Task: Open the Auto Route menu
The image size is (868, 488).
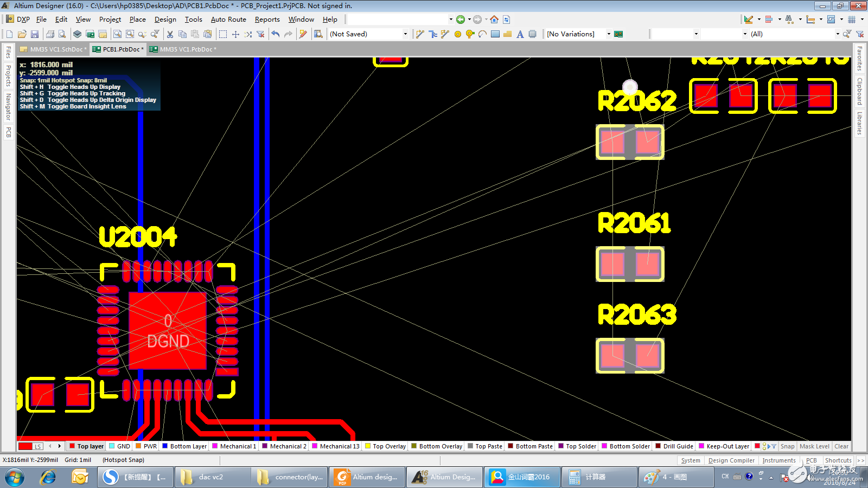Action: point(228,20)
